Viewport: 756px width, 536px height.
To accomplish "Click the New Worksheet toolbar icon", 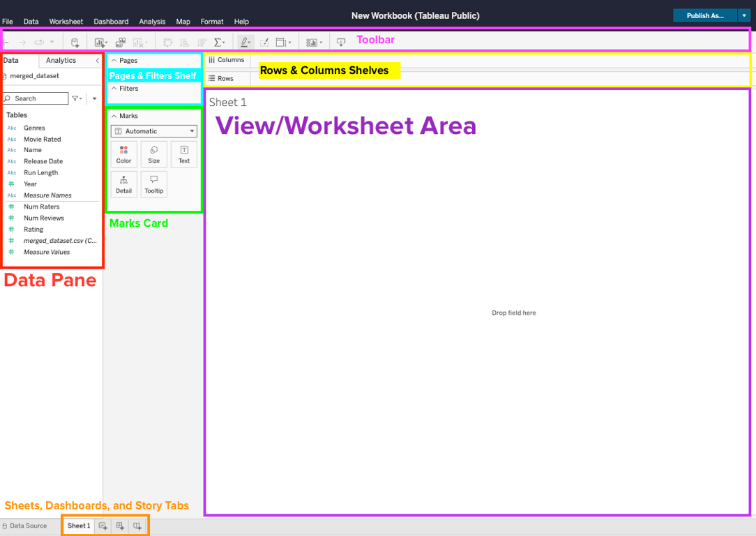I will click(100, 43).
